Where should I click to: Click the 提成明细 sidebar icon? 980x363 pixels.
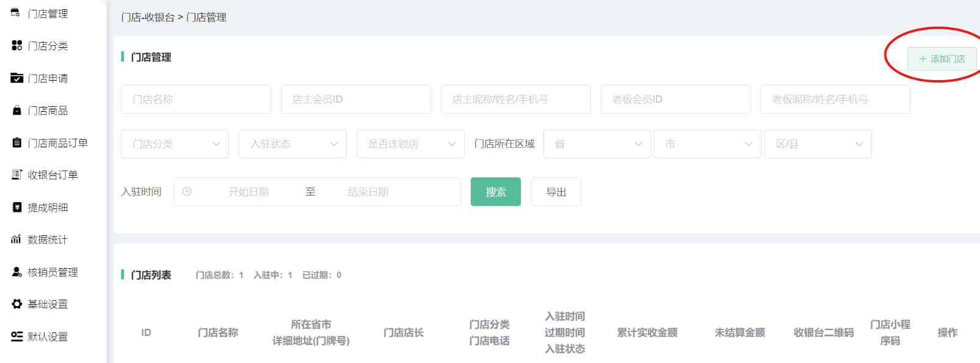16,207
